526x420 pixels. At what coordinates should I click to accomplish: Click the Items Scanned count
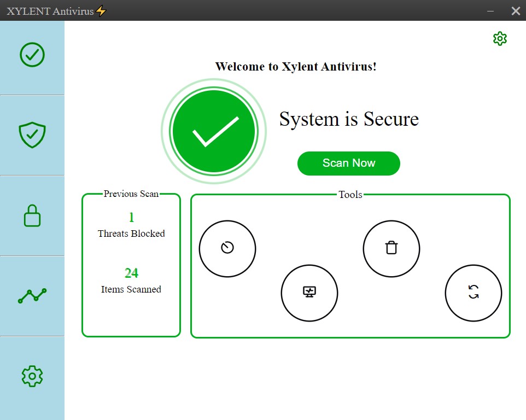point(131,289)
